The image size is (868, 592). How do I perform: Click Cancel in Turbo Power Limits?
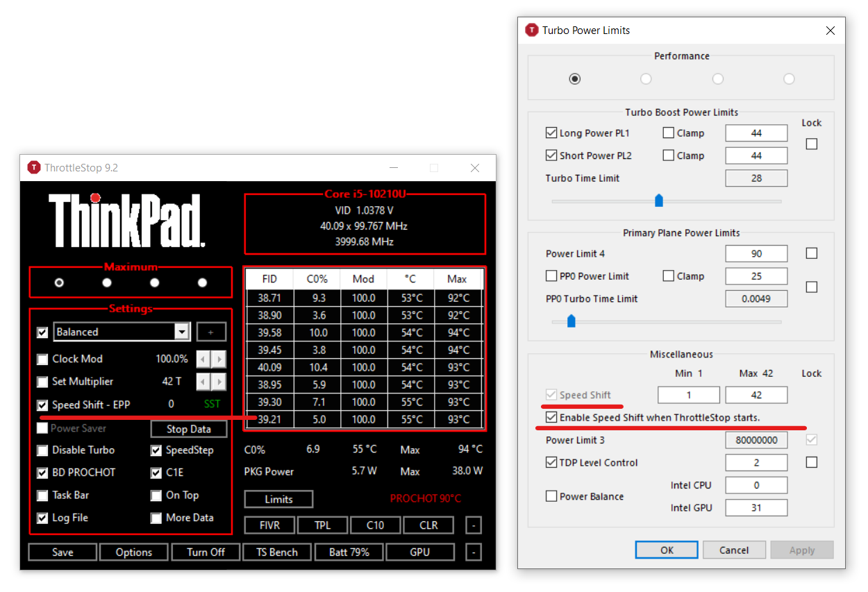(734, 550)
